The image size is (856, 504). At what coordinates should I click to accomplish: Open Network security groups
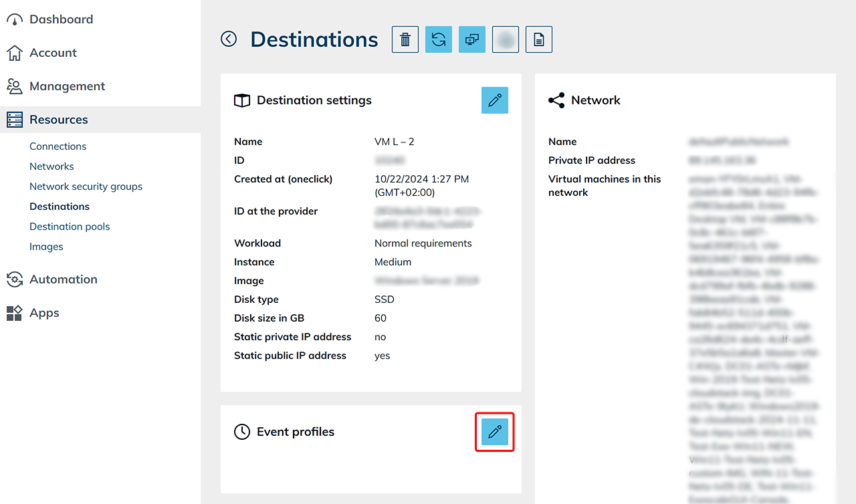[86, 186]
